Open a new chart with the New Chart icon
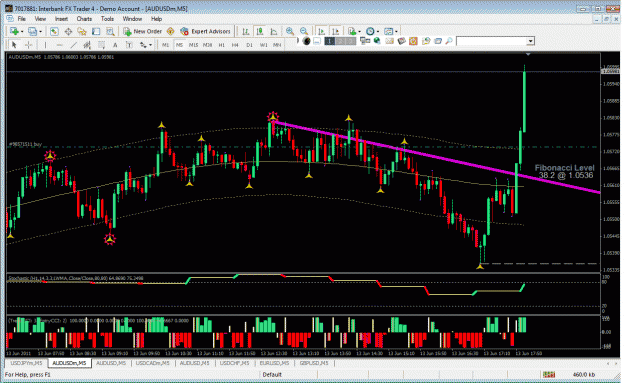 coord(14,31)
